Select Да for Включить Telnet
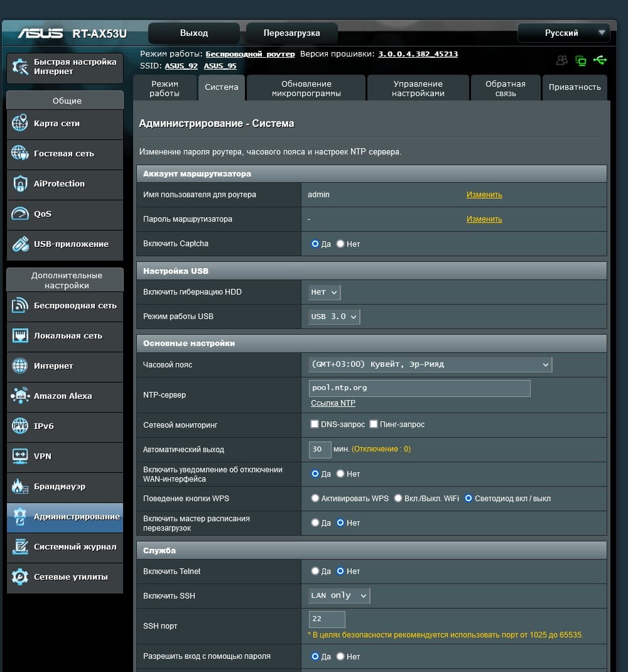Viewport: 628px width, 672px height. [x=315, y=572]
